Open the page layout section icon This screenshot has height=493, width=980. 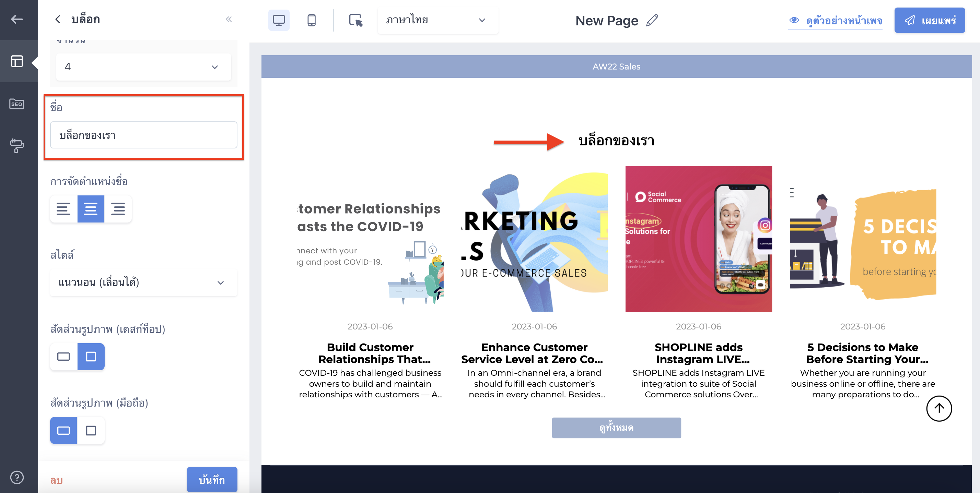click(x=17, y=61)
